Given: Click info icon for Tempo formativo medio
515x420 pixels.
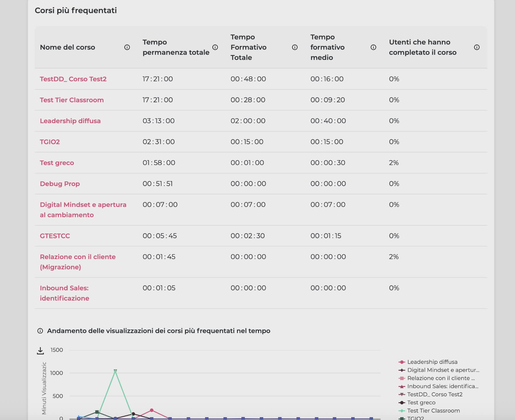Looking at the screenshot, I should pos(373,47).
